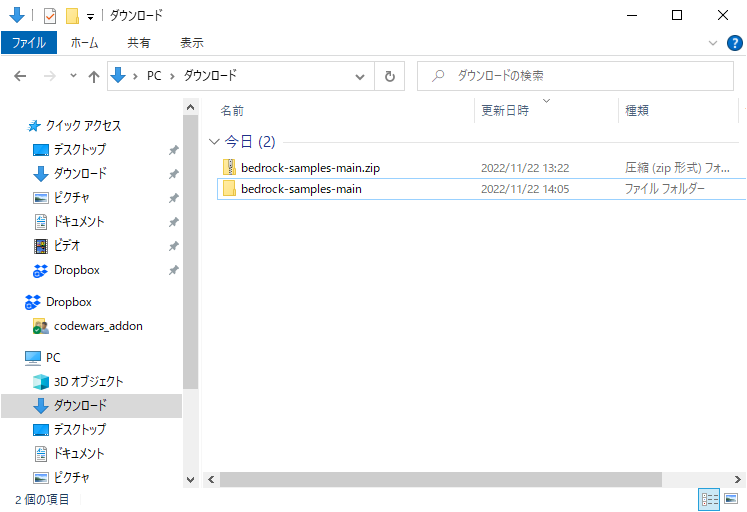
Task: Click the ファイル フォルダー type cell
Action: point(665,189)
